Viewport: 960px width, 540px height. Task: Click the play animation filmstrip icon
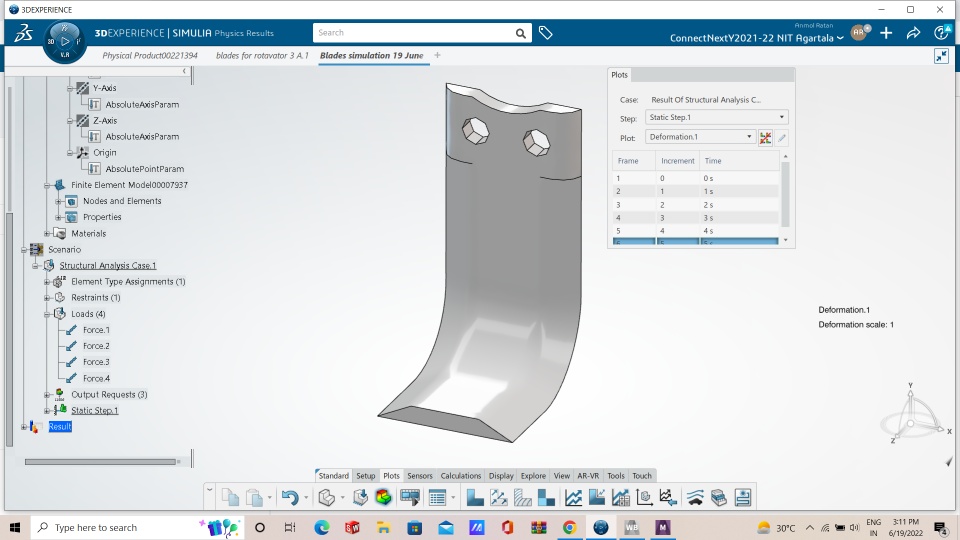point(410,497)
